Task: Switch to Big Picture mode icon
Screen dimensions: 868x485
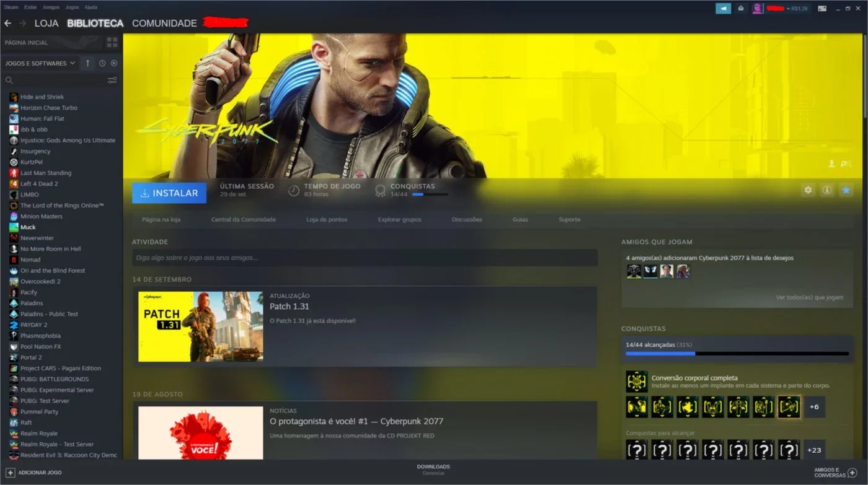Action: tap(822, 9)
